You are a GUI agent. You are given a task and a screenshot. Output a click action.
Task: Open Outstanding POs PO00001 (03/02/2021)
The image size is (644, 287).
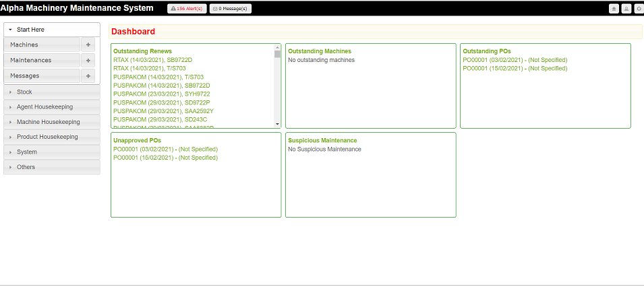tap(515, 60)
